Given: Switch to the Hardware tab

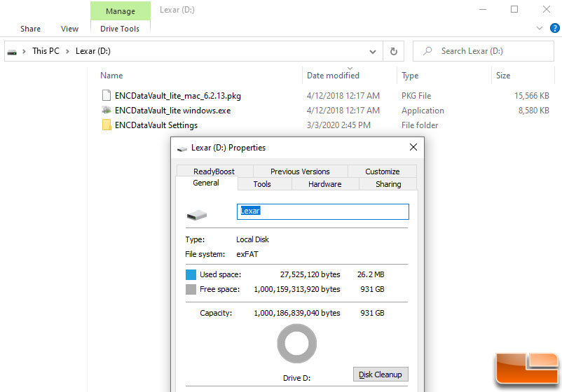Looking at the screenshot, I should [x=324, y=184].
